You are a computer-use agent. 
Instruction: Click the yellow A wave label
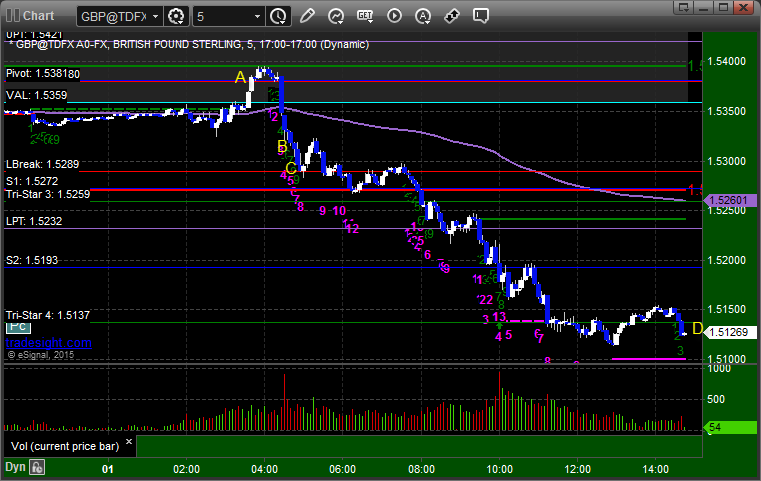pyautogui.click(x=240, y=77)
